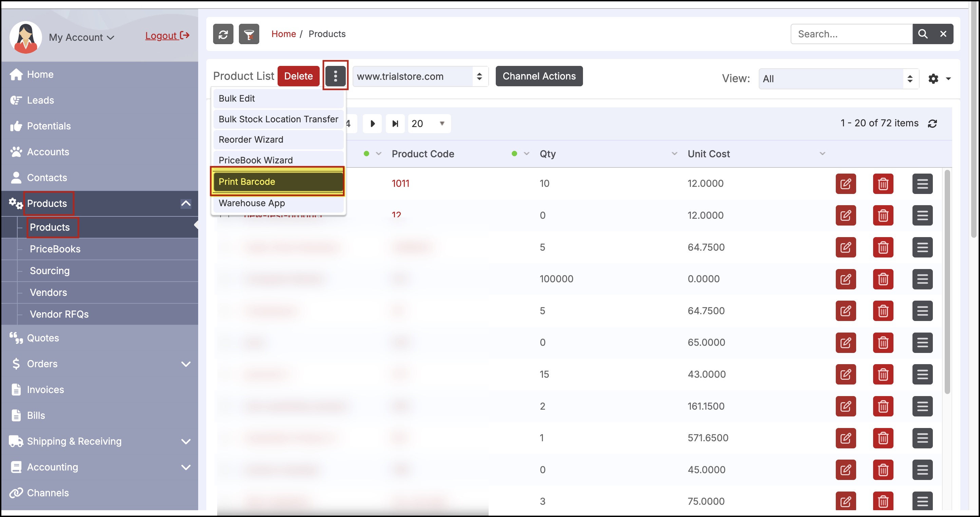This screenshot has height=517, width=980.
Task: Click into the Search input field
Action: (x=851, y=34)
